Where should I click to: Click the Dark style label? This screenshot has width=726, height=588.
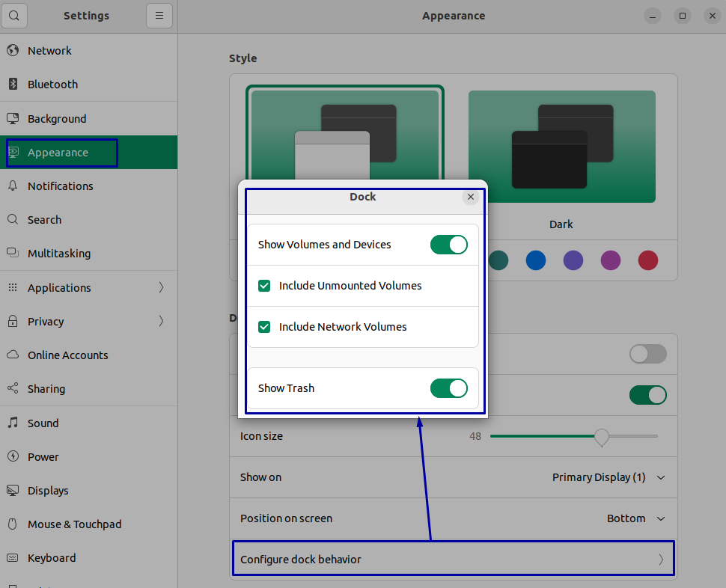pos(561,224)
